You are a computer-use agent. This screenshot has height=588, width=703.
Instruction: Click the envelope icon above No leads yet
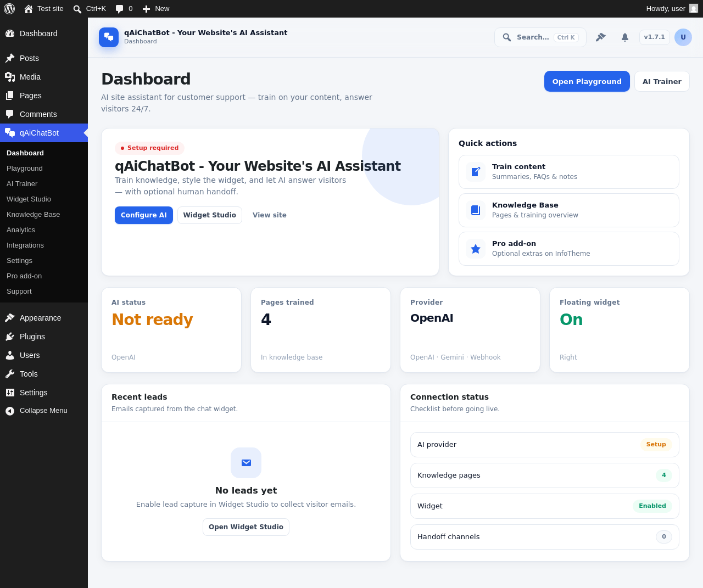click(x=246, y=463)
